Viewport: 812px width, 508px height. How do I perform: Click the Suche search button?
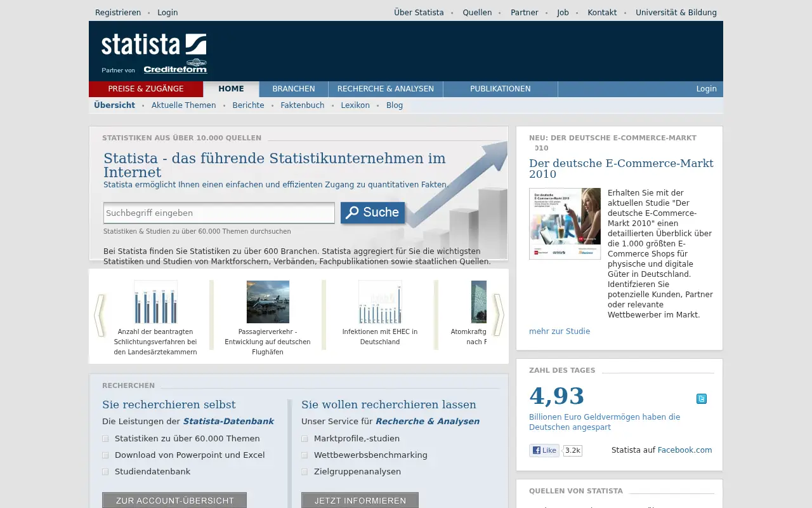click(373, 213)
